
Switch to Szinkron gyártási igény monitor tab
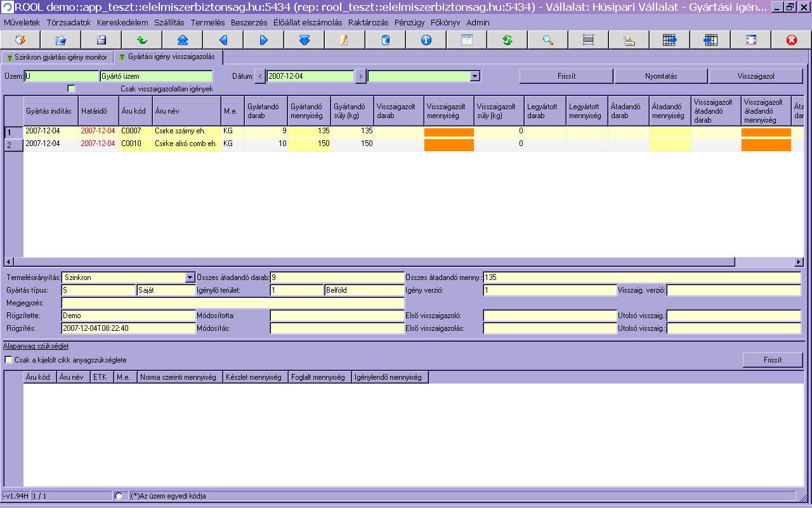click(57, 57)
